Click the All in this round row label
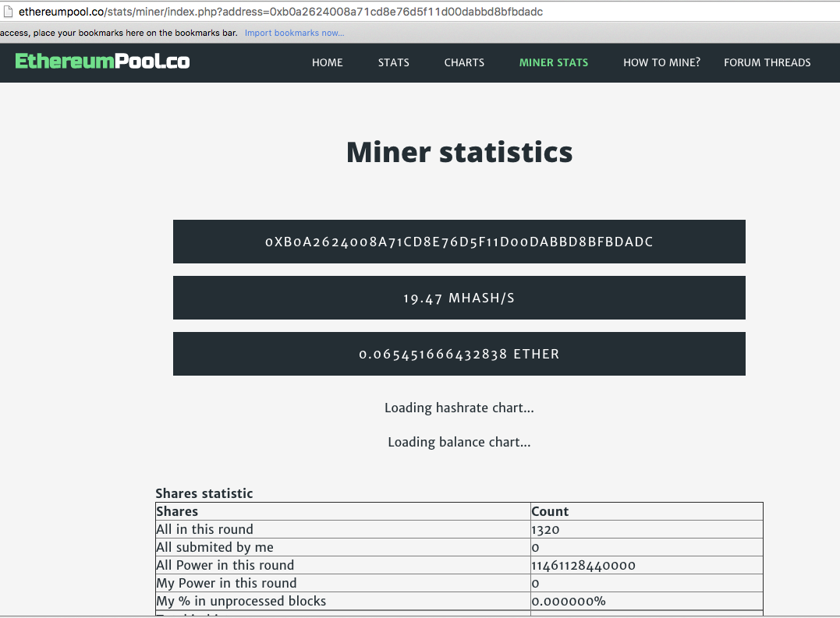 tap(204, 529)
